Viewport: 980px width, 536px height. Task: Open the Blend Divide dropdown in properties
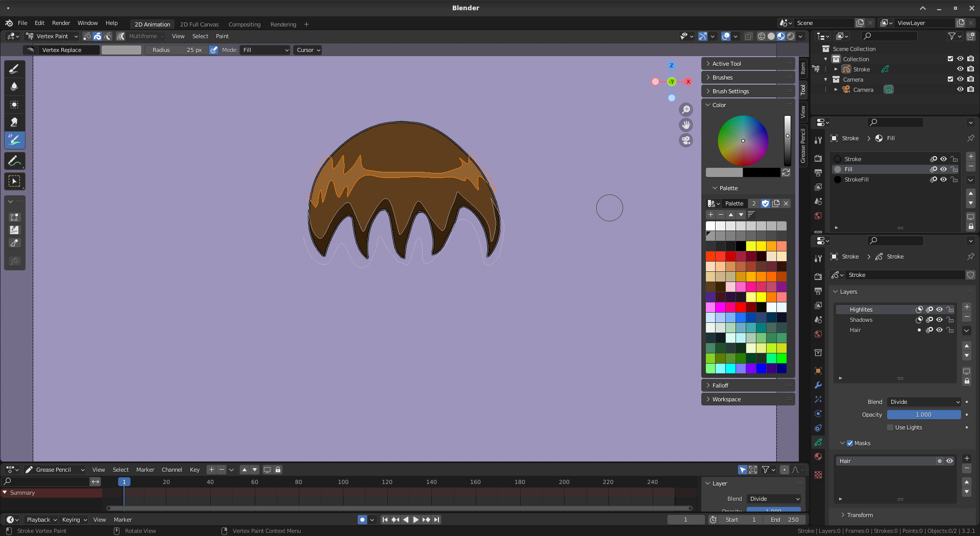pos(924,402)
